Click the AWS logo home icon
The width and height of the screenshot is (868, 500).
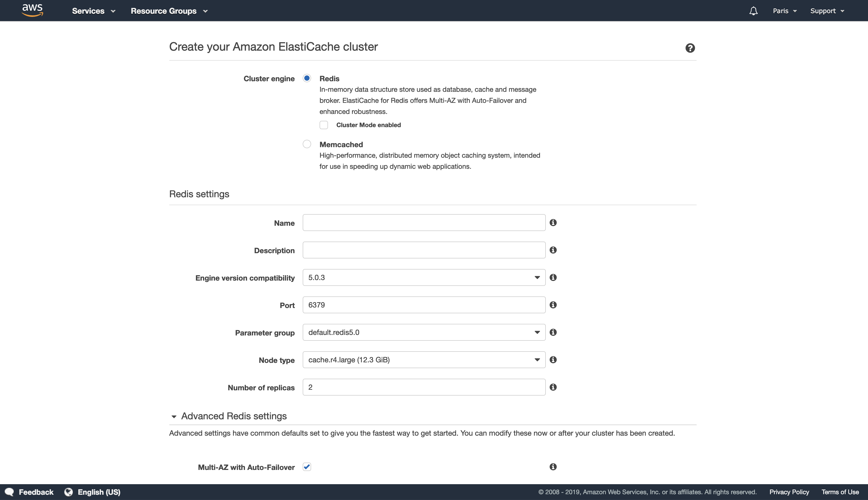[32, 10]
